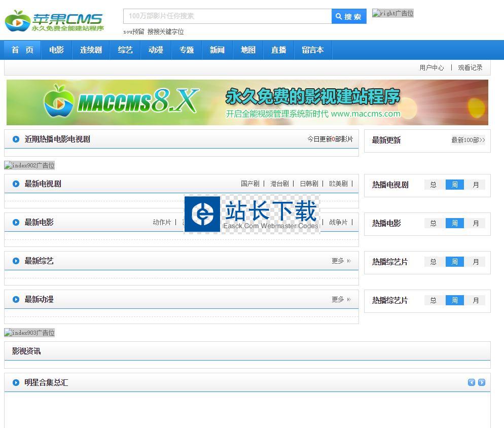Select the 总 tab under 热播电视剧

(x=433, y=185)
